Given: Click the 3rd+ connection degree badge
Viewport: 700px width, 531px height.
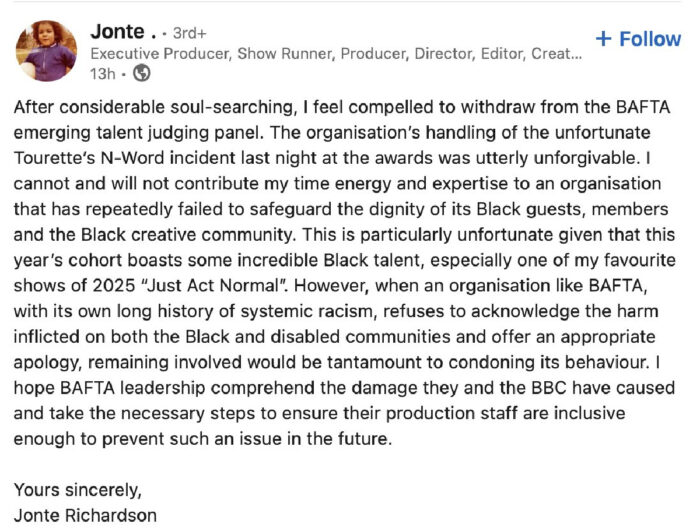Looking at the screenshot, I should (x=189, y=33).
